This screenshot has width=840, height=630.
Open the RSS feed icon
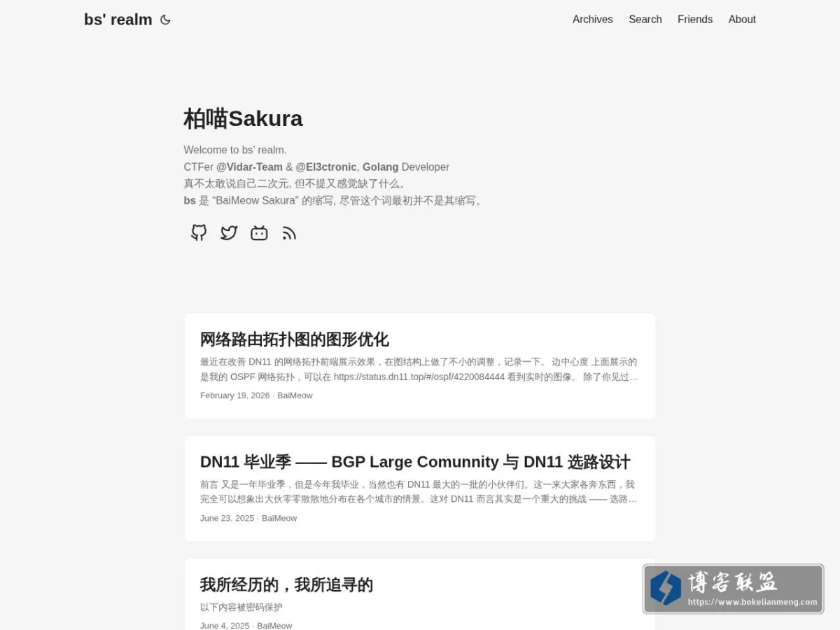(289, 233)
